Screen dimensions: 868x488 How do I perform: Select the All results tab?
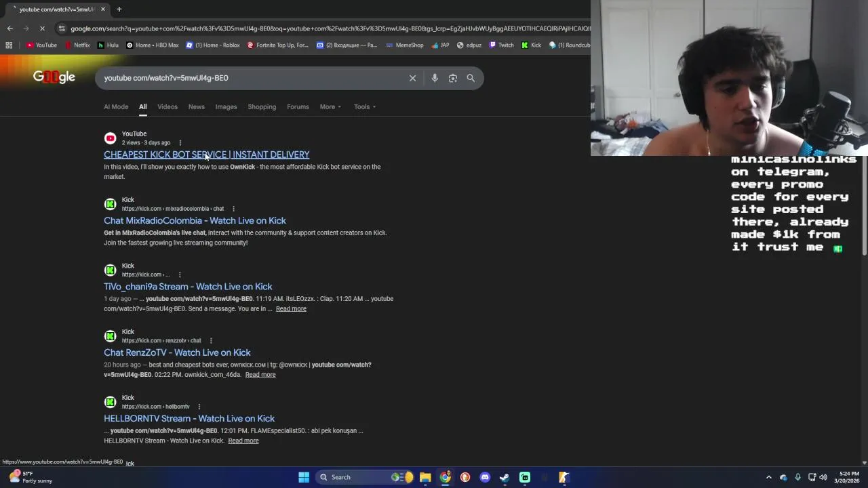coord(143,106)
